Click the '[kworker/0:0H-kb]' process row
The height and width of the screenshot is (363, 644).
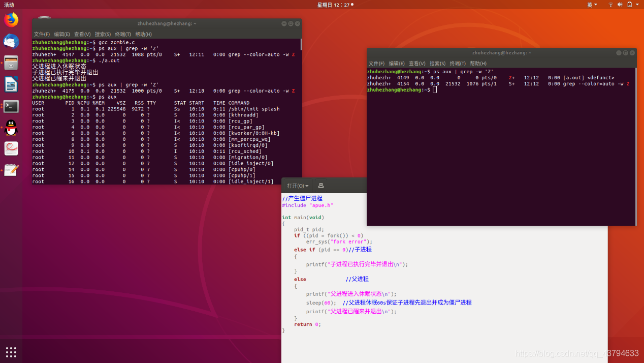(156, 133)
